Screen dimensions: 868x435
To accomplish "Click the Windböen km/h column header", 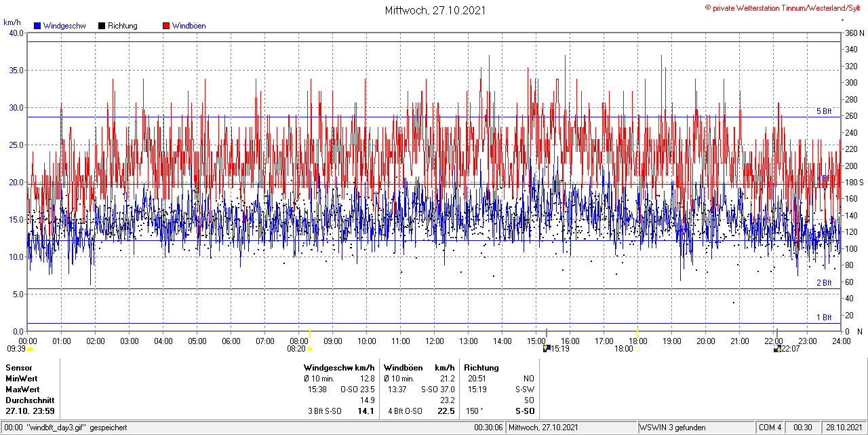I will pyautogui.click(x=419, y=368).
